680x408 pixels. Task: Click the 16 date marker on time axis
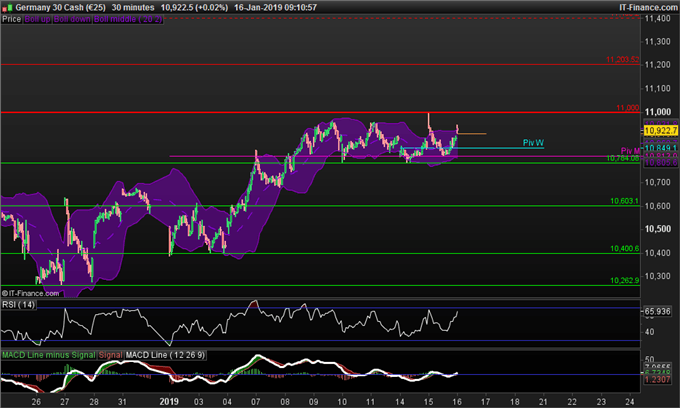click(x=457, y=402)
